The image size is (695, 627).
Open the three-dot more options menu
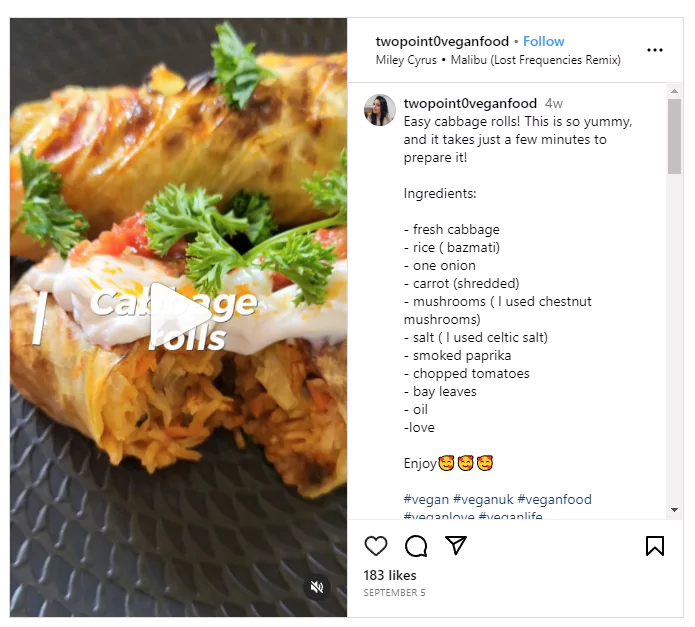(655, 50)
